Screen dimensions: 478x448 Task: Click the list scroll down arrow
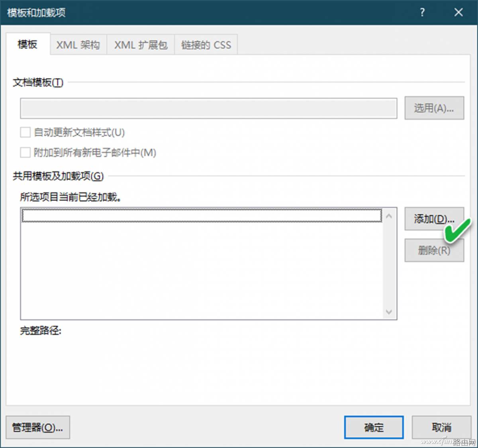389,312
